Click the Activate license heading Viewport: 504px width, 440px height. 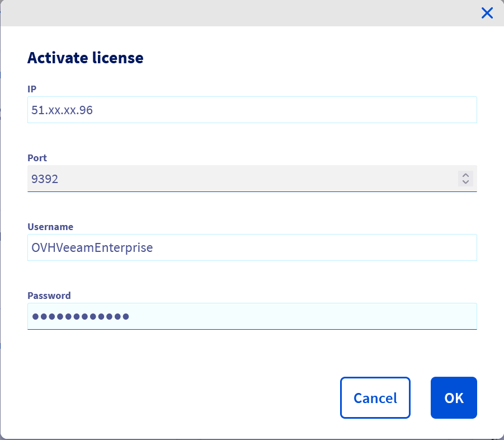point(85,58)
